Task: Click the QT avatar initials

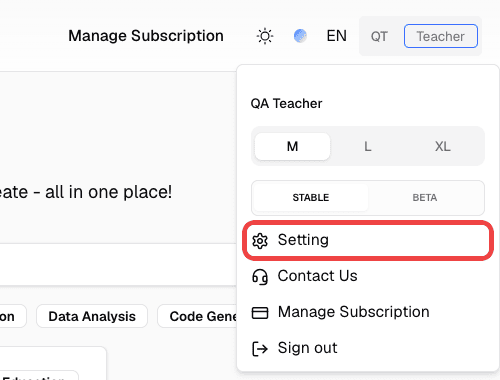Action: tap(379, 36)
